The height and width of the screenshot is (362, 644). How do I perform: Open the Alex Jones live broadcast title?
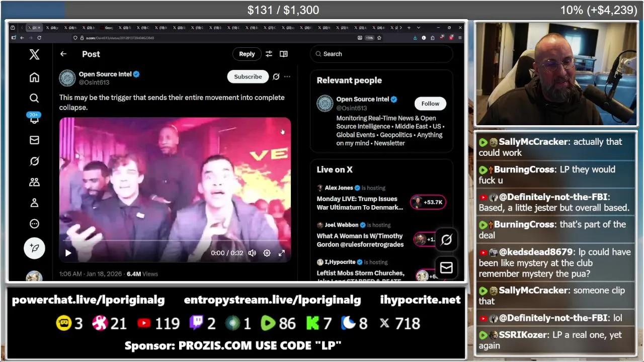pos(360,203)
